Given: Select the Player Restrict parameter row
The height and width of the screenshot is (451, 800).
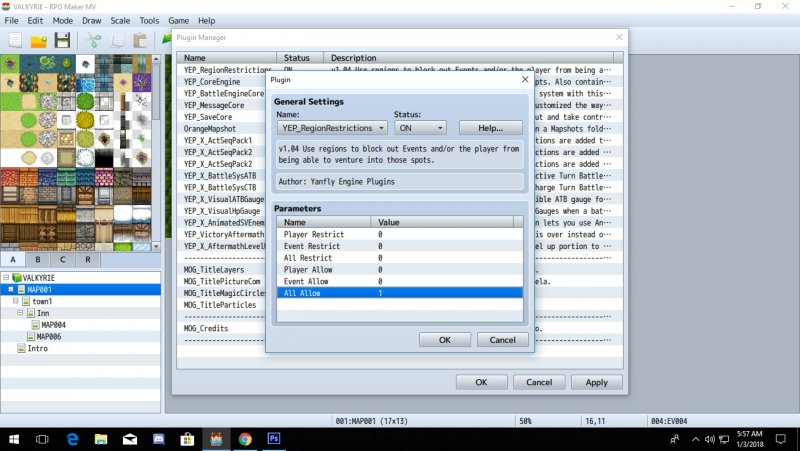Looking at the screenshot, I should click(x=399, y=234).
